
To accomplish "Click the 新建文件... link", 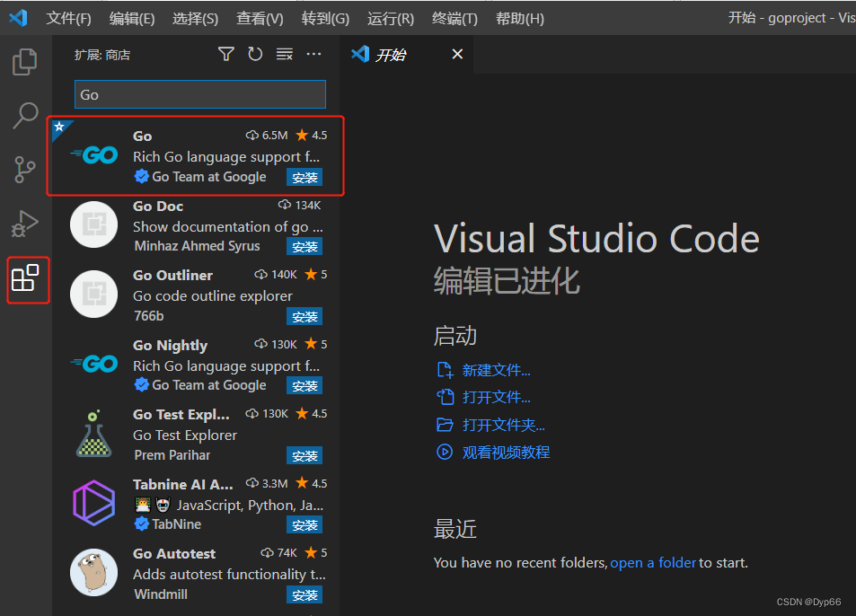I will coord(496,371).
